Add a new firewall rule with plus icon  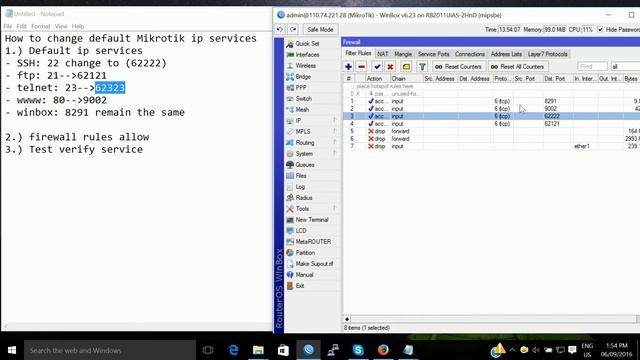tap(348, 67)
